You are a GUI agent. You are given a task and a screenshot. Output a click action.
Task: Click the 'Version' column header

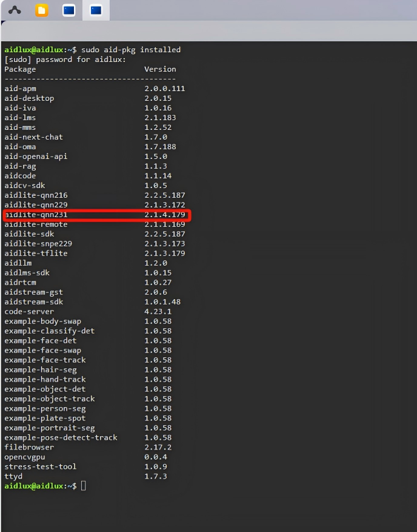click(x=160, y=69)
